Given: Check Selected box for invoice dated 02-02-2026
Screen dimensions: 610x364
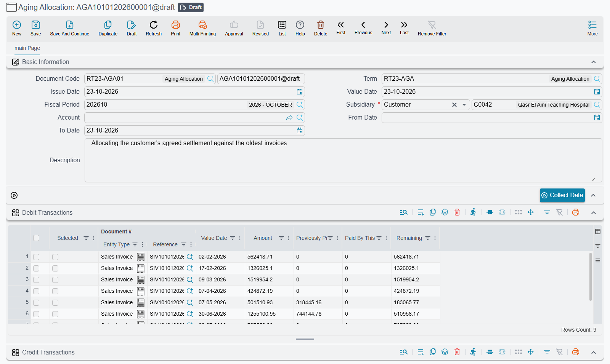Looking at the screenshot, I should pyautogui.click(x=55, y=257).
